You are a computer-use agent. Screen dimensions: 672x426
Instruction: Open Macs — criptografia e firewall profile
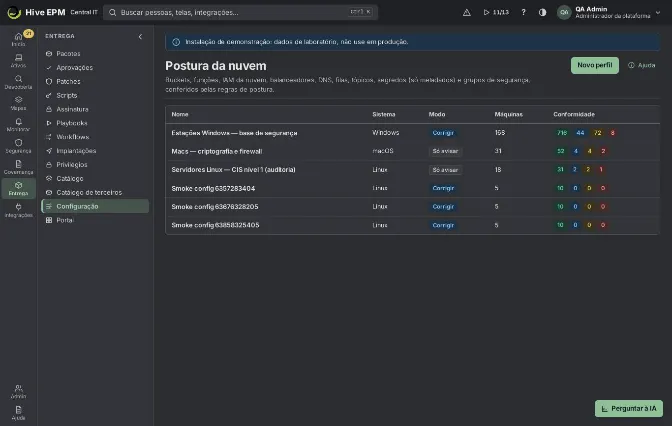[x=216, y=151]
